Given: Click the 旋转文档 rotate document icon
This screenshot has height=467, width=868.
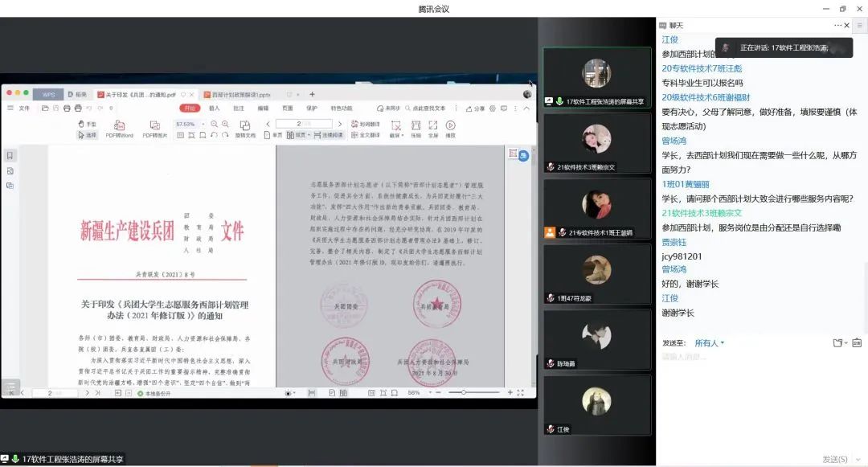Looking at the screenshot, I should (x=245, y=125).
